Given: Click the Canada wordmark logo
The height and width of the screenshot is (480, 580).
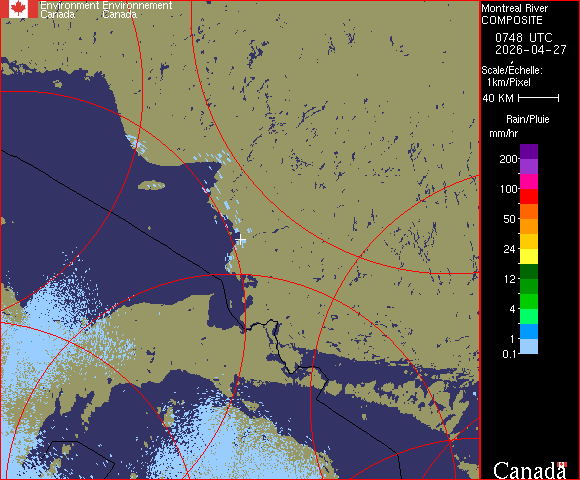Looking at the screenshot, I should [530, 470].
